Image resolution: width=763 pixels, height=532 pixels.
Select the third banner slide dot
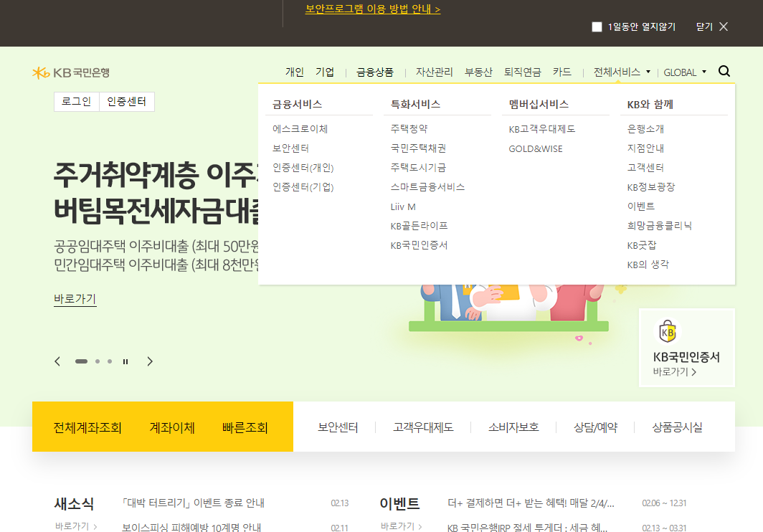(x=110, y=361)
